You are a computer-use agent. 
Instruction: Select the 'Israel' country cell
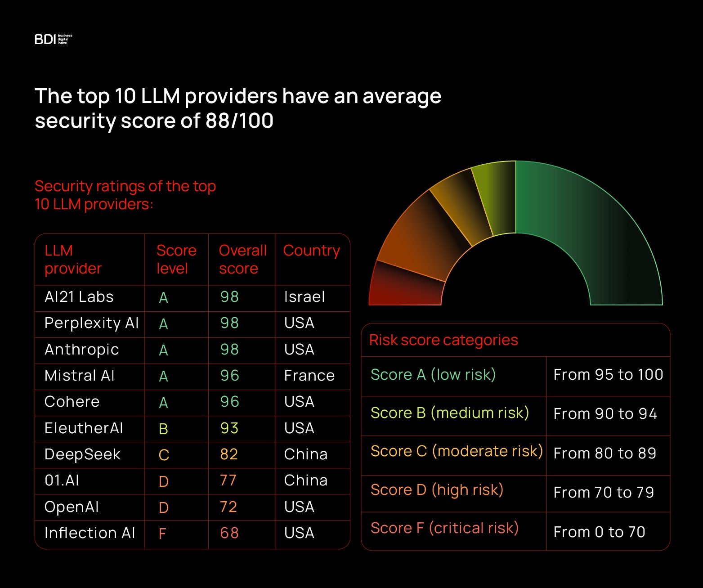(x=304, y=297)
